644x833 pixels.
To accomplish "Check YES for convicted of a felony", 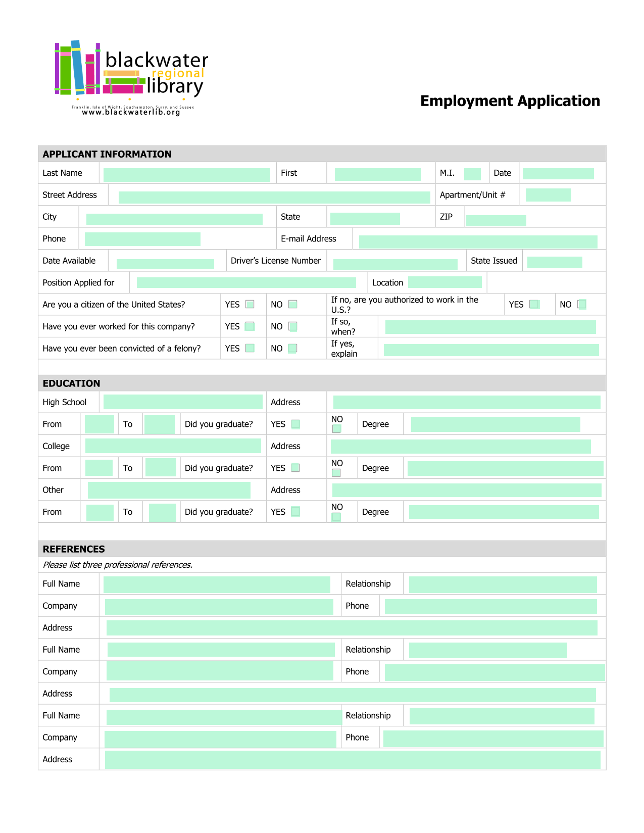I will click(x=250, y=348).
